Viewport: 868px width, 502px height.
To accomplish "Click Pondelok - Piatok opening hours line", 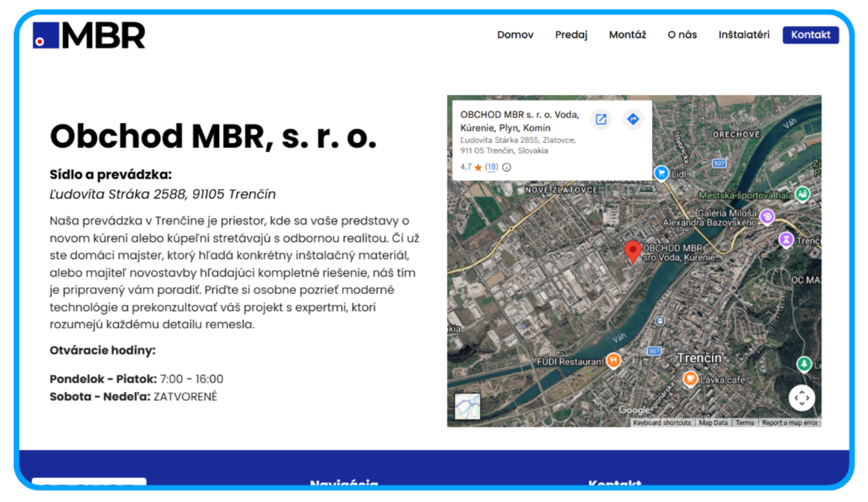I will click(x=136, y=379).
